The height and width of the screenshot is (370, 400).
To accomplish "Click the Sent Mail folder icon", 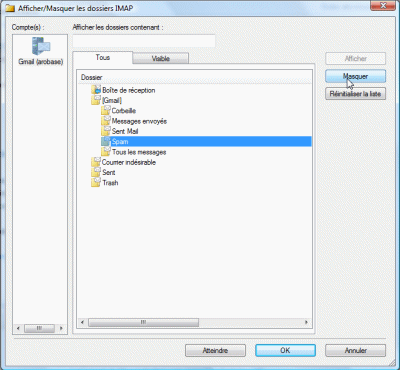I will coord(106,131).
